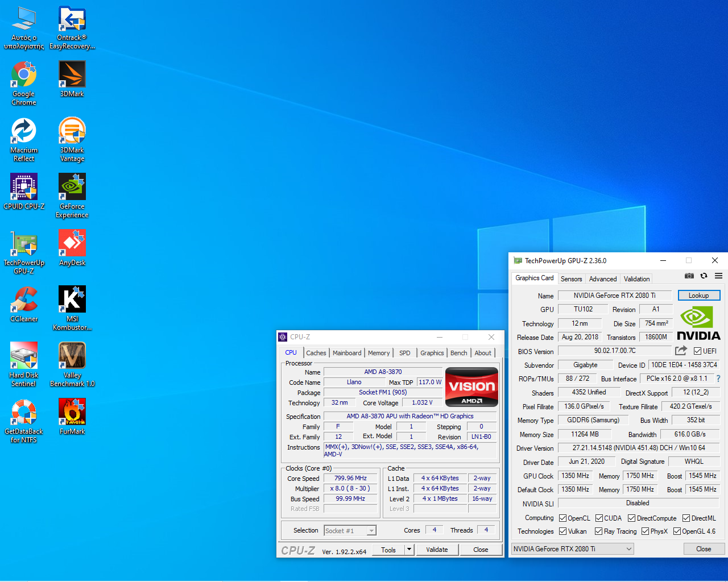
Task: Click the GPU name field RTX 2080 Ti
Action: coord(615,296)
